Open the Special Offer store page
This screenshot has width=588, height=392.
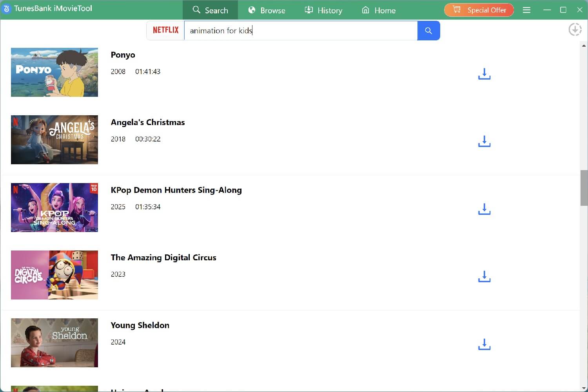coord(479,10)
